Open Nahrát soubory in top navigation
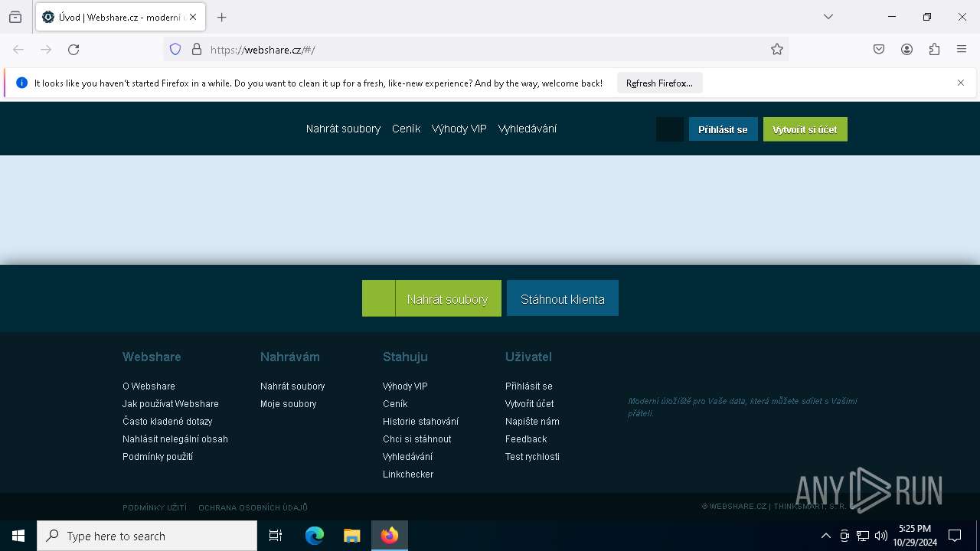 tap(343, 129)
